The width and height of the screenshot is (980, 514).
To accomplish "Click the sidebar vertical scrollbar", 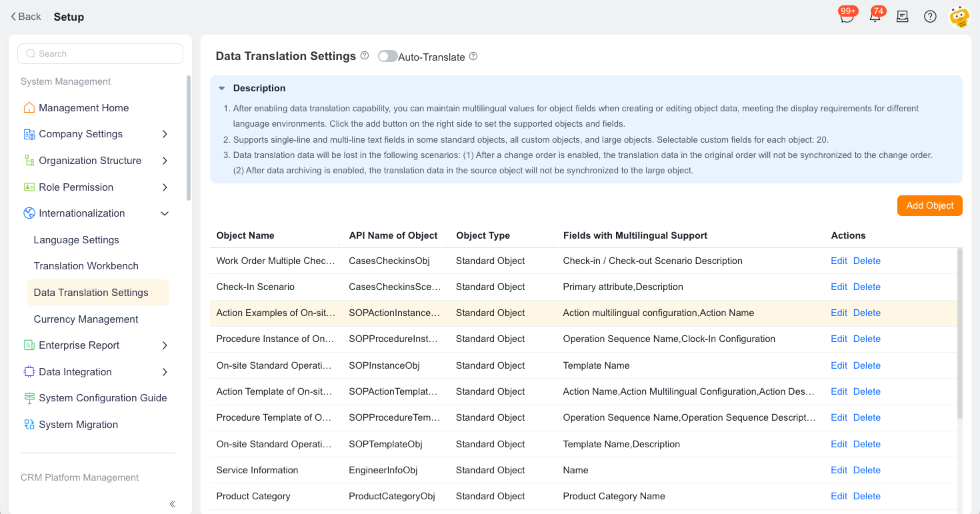I will pyautogui.click(x=189, y=138).
